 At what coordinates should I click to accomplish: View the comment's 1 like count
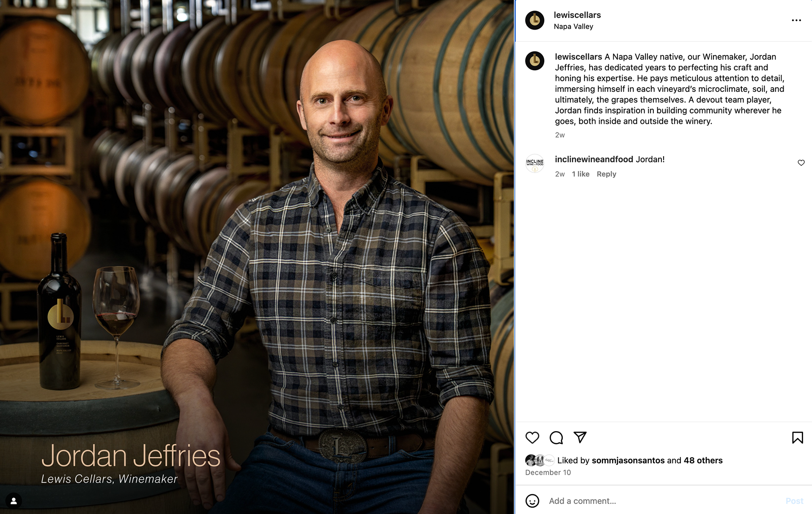581,174
